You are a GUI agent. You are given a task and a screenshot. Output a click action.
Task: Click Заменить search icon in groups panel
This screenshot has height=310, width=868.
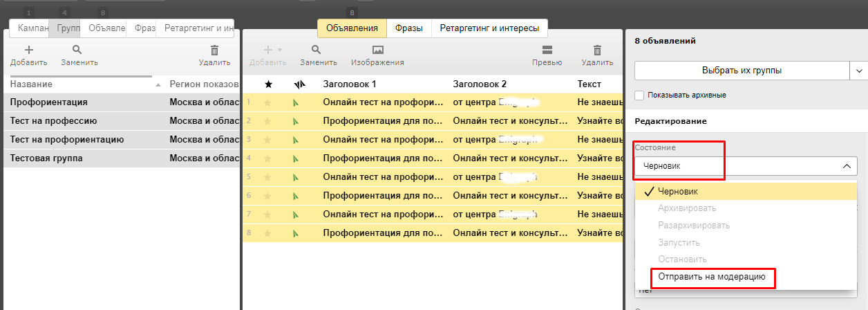tap(77, 51)
